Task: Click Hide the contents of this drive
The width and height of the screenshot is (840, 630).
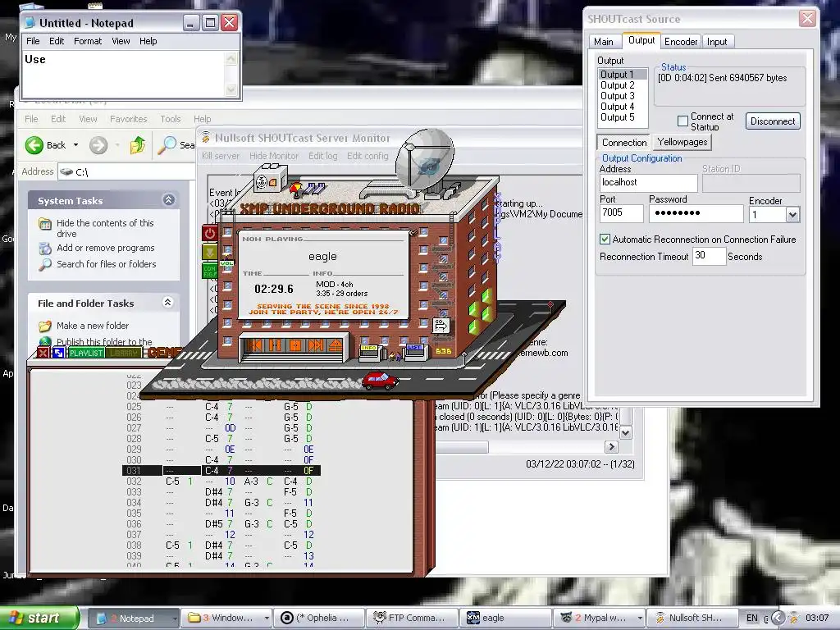Action: pyautogui.click(x=105, y=228)
